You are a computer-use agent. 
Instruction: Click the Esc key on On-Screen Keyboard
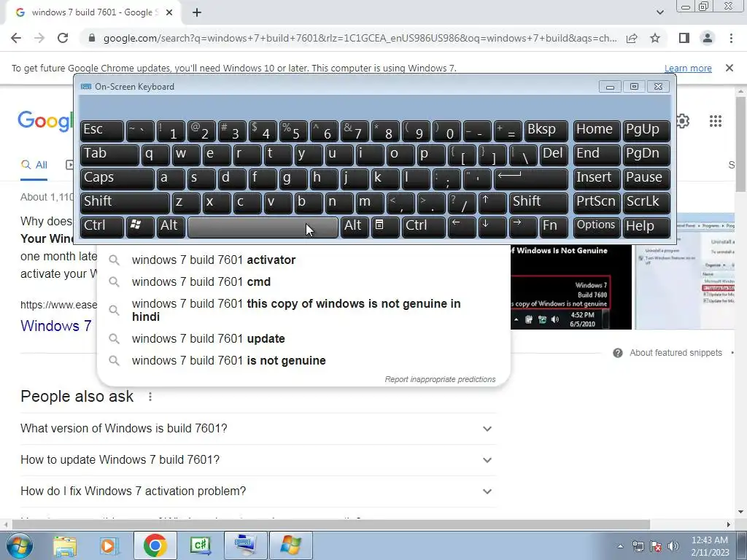102,131
